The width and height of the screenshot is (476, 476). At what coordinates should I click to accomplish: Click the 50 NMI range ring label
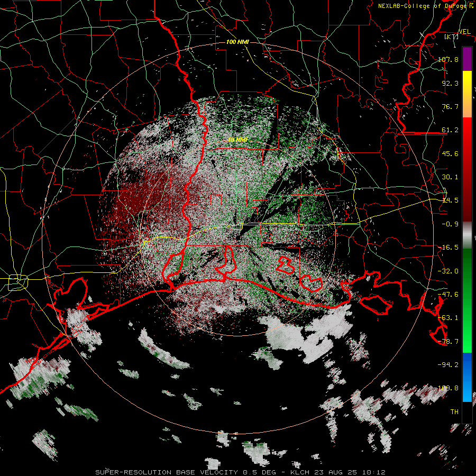(x=237, y=140)
